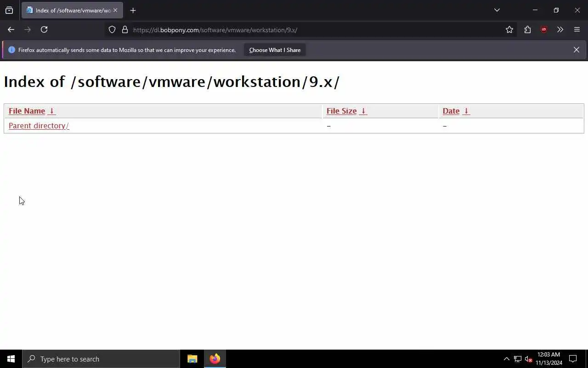Click the File Name descending arrow
Screen dimensions: 588x368
click(x=52, y=111)
